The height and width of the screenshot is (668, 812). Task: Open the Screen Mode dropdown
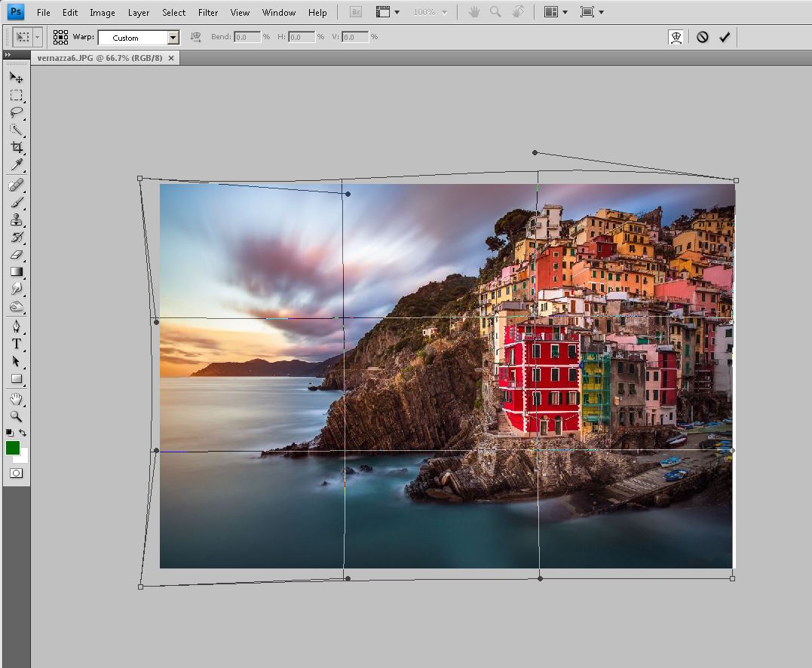pos(592,12)
